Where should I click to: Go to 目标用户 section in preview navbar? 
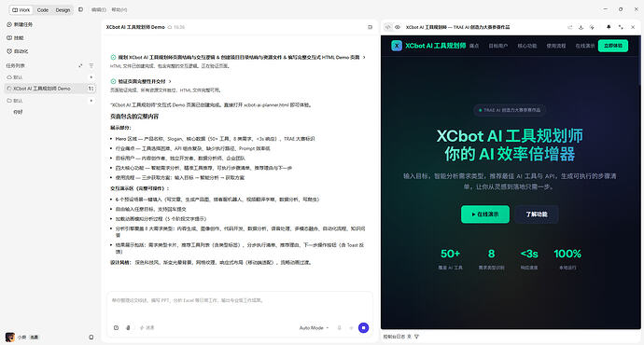(497, 46)
